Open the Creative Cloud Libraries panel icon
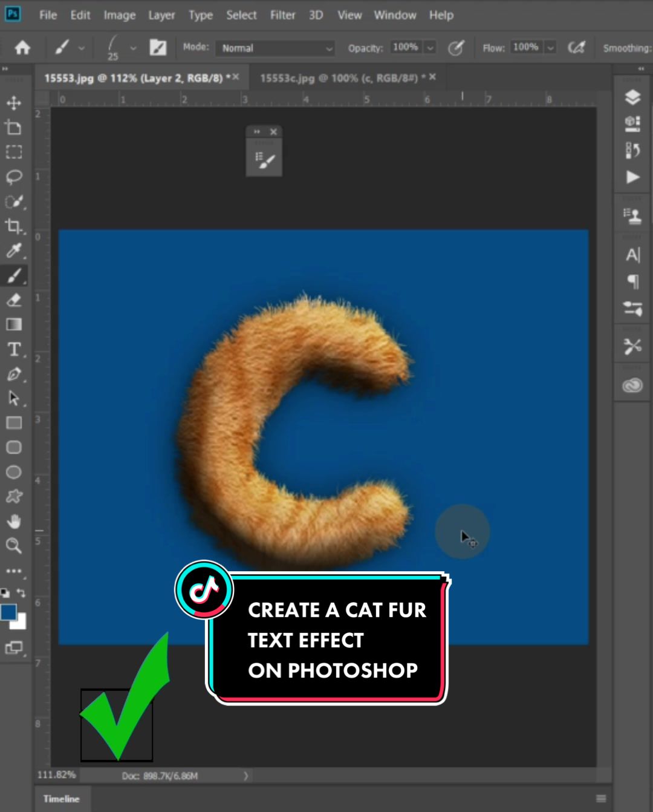The width and height of the screenshot is (653, 812). pyautogui.click(x=632, y=385)
